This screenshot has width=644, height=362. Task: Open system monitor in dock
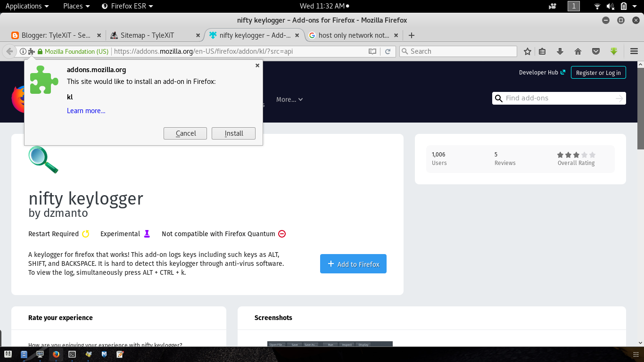click(x=40, y=354)
